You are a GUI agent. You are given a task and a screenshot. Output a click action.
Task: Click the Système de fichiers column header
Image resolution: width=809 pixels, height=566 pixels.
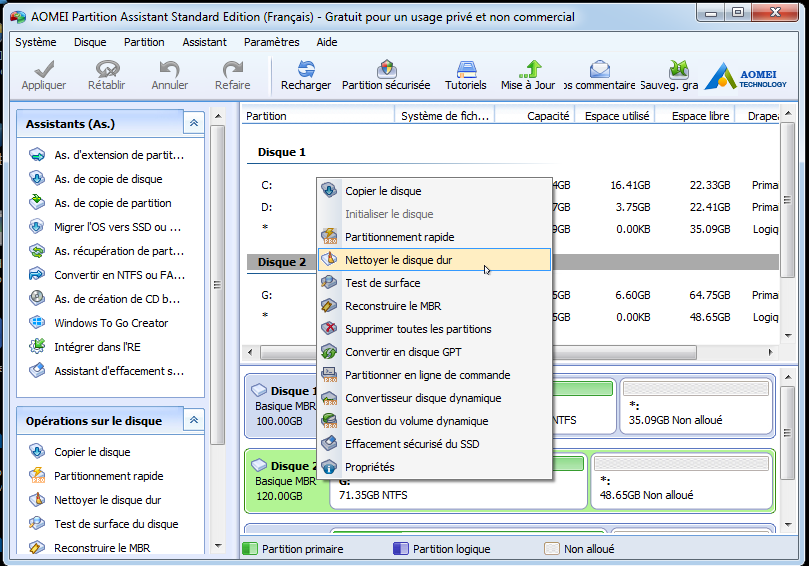coord(445,116)
